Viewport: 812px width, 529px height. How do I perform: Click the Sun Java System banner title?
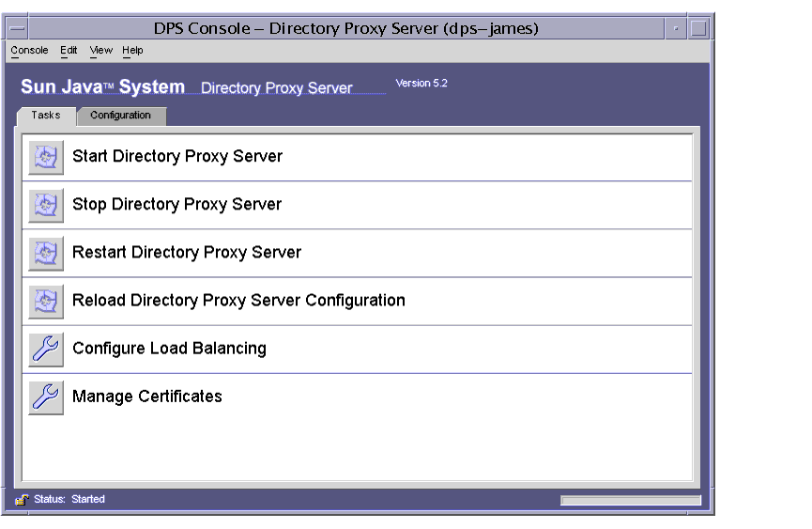point(102,87)
